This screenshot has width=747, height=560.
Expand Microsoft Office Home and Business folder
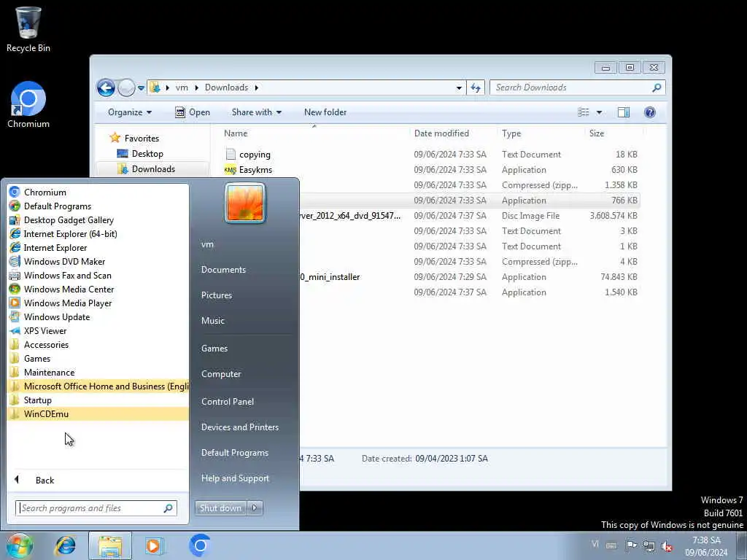(x=98, y=386)
